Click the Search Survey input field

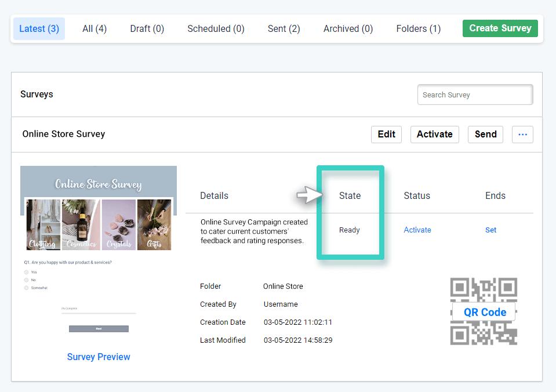pyautogui.click(x=474, y=95)
